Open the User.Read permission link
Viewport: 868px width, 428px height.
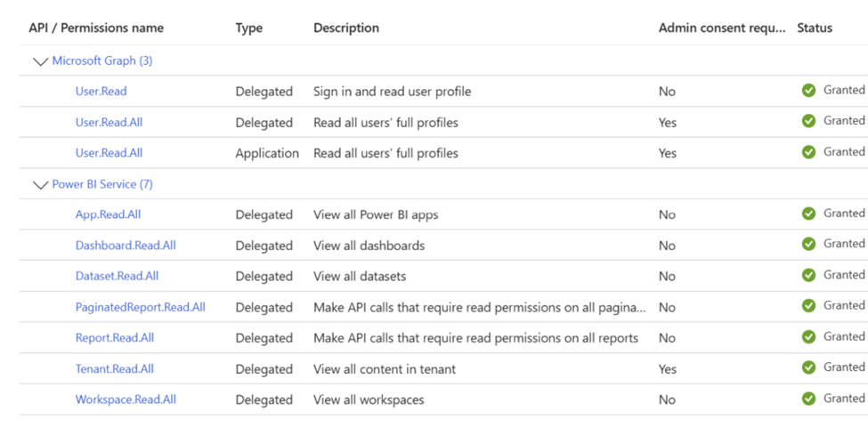click(x=101, y=91)
